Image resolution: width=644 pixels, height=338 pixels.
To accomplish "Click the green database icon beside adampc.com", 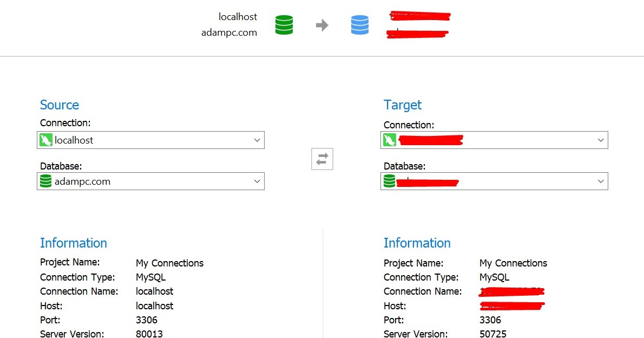I will [x=45, y=181].
